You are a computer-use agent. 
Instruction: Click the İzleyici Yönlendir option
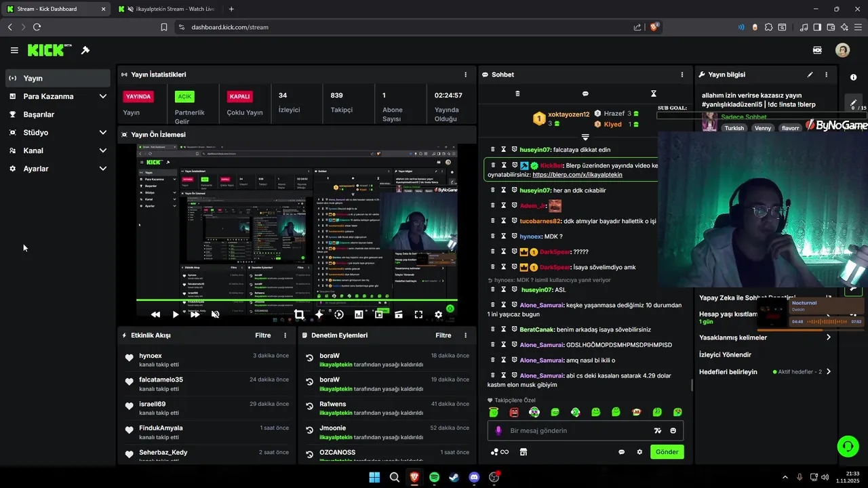(x=725, y=354)
